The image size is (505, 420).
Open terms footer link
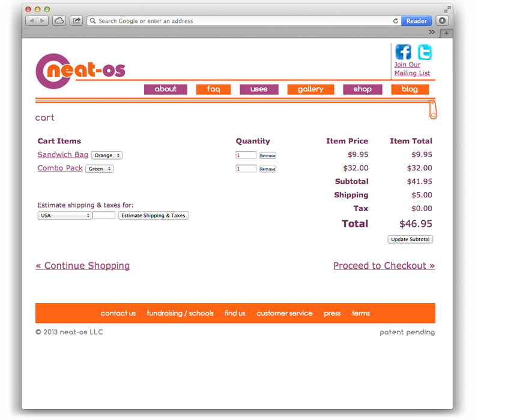pos(361,313)
